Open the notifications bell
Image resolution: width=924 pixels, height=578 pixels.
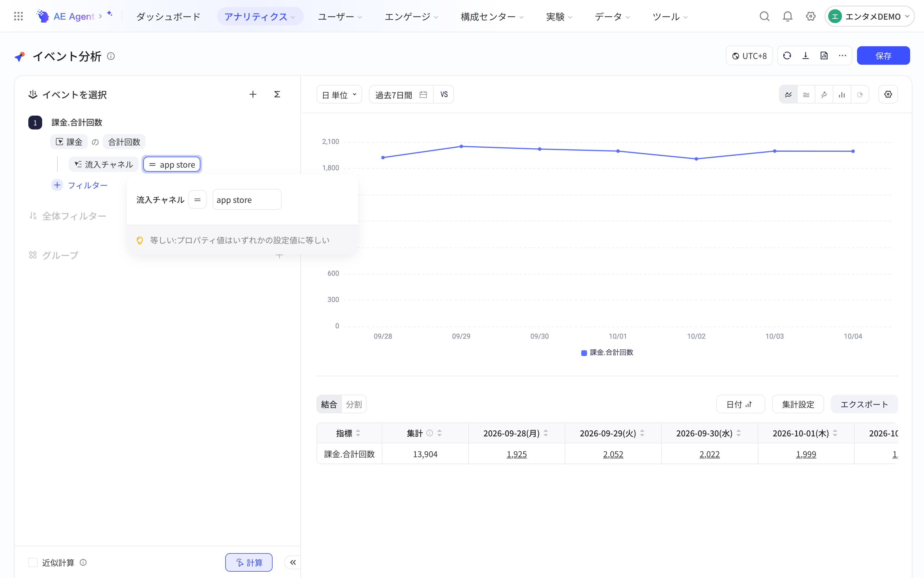(787, 16)
